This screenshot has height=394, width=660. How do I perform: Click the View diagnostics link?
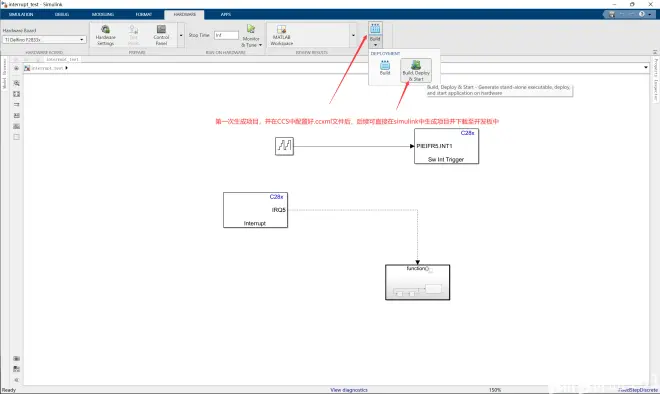pyautogui.click(x=349, y=390)
